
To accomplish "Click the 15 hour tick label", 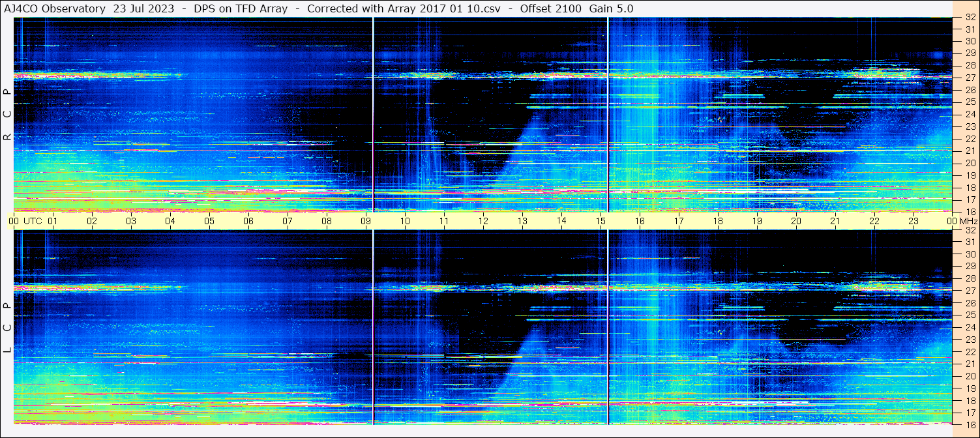I will [x=601, y=221].
